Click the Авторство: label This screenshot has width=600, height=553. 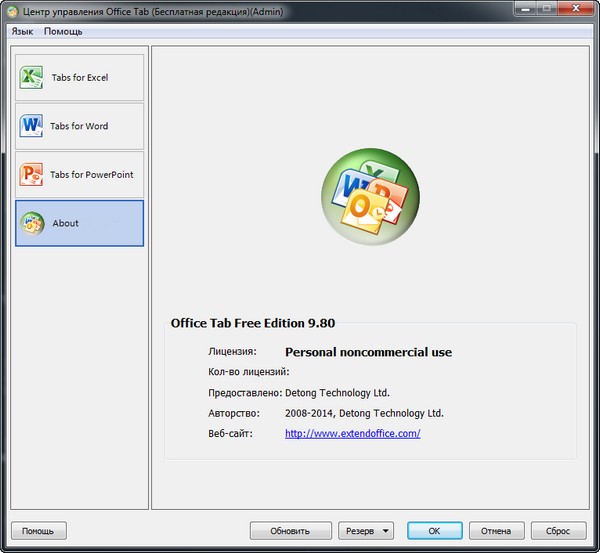[234, 413]
